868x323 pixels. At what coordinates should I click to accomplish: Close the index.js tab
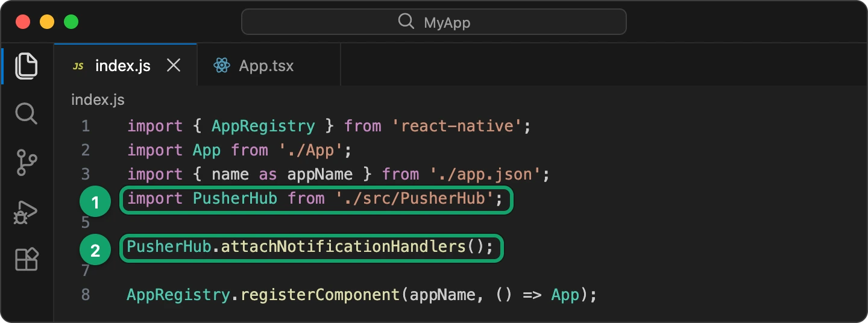coord(174,65)
